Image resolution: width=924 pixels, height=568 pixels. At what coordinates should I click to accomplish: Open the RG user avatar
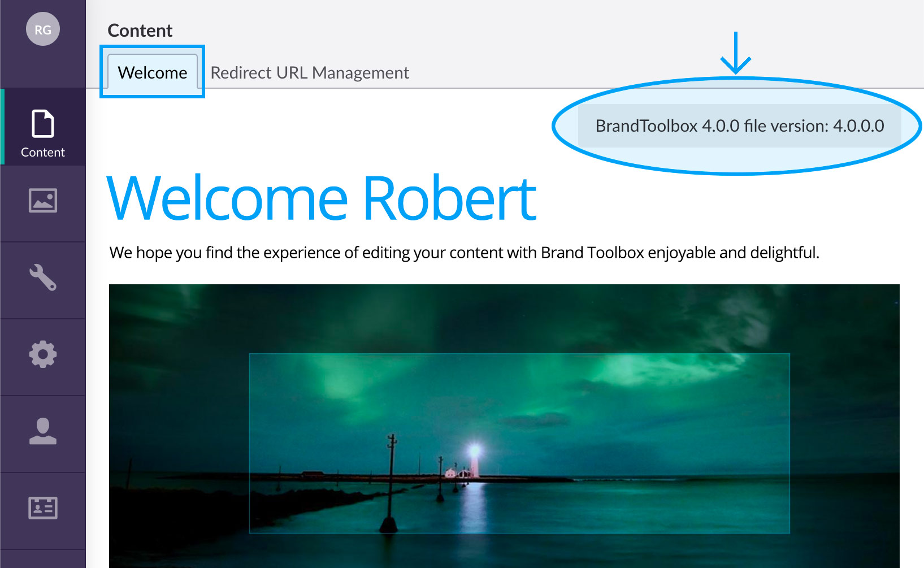tap(43, 29)
